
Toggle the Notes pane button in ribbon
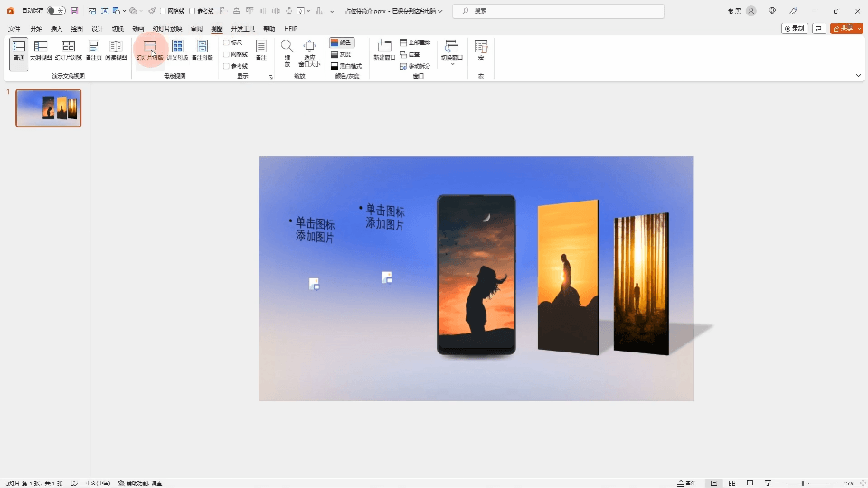point(260,51)
